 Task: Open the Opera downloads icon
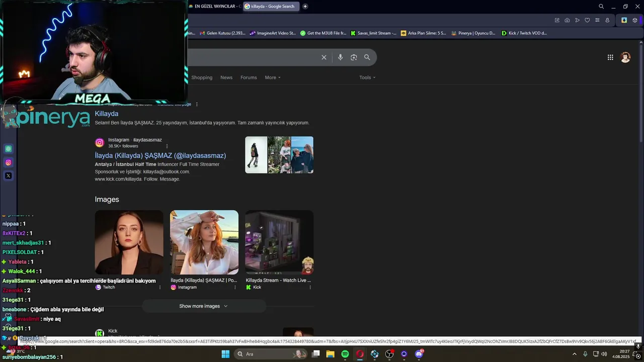point(624,20)
